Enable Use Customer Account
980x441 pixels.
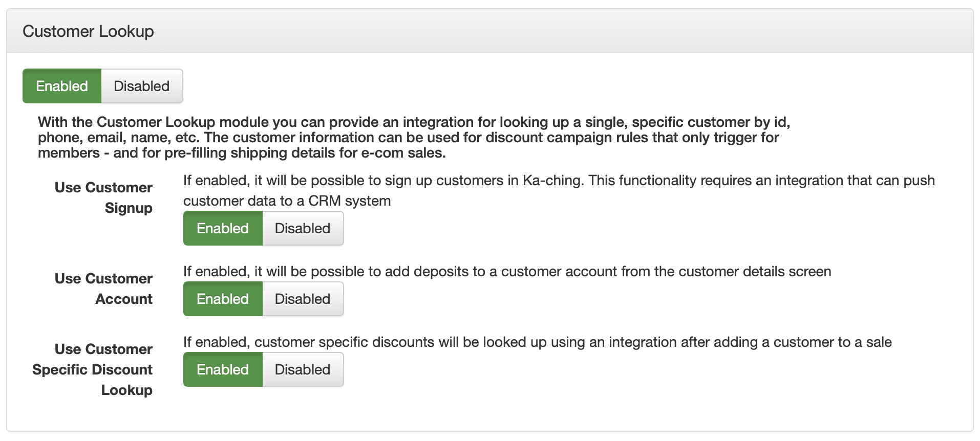coord(223,299)
